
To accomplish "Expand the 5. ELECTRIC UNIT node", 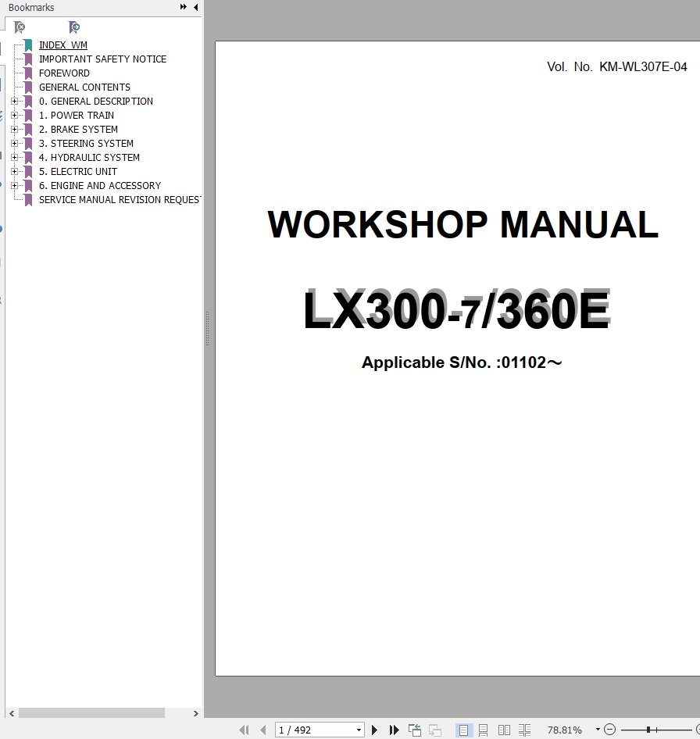I will coord(15,172).
